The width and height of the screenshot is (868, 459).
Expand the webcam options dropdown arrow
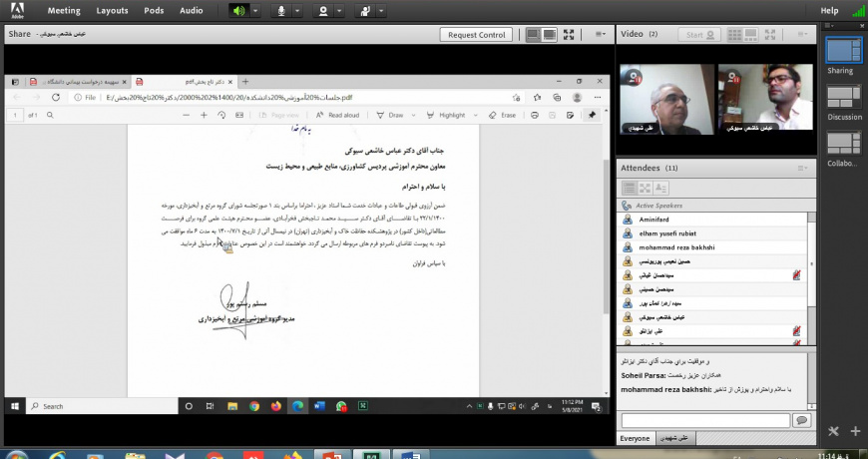coord(339,11)
